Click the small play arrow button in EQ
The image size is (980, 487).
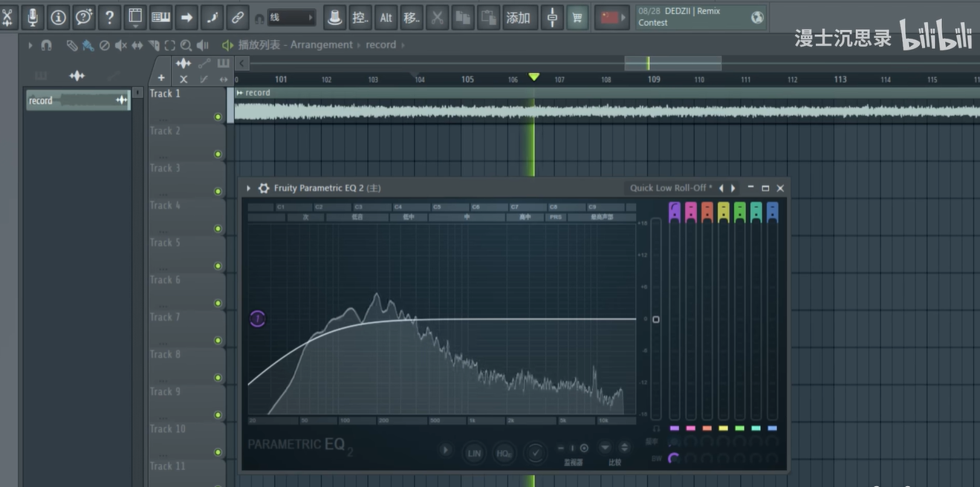[x=445, y=450]
